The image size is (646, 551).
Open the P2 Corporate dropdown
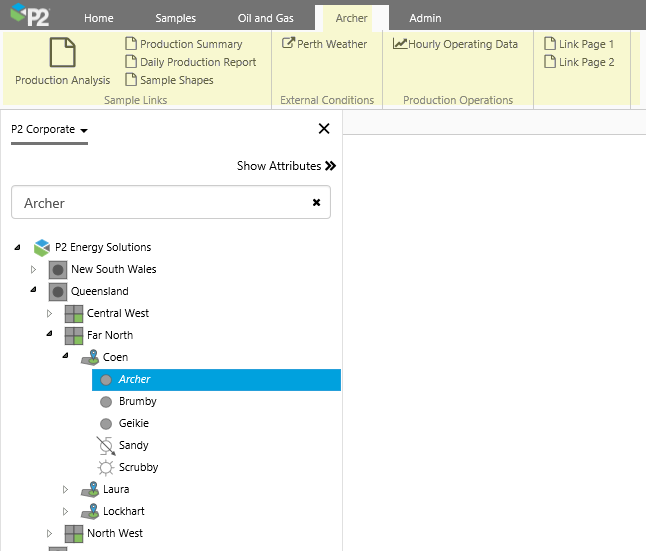tap(50, 129)
